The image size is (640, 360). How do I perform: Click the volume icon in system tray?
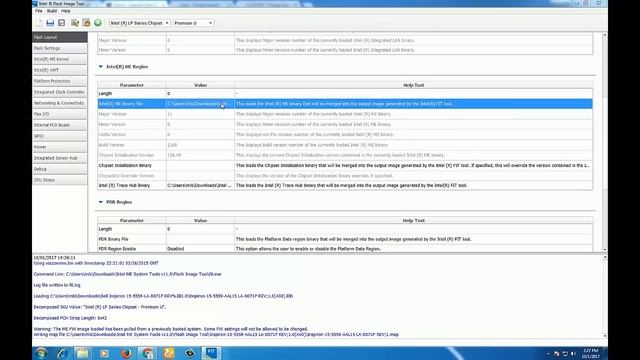pos(573,353)
